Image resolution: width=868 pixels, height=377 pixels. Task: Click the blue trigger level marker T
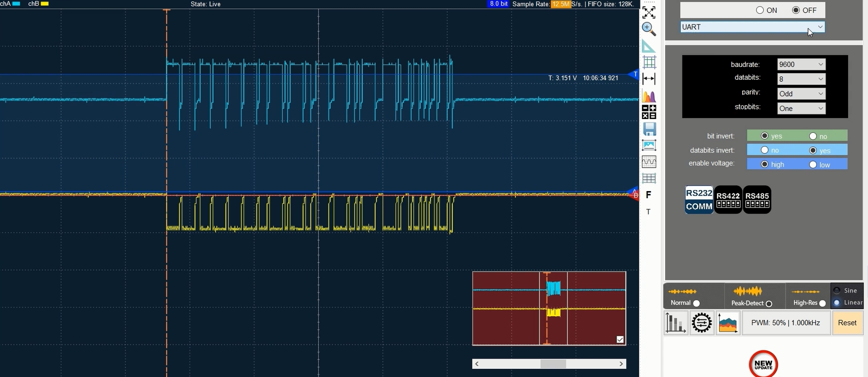[x=635, y=75]
